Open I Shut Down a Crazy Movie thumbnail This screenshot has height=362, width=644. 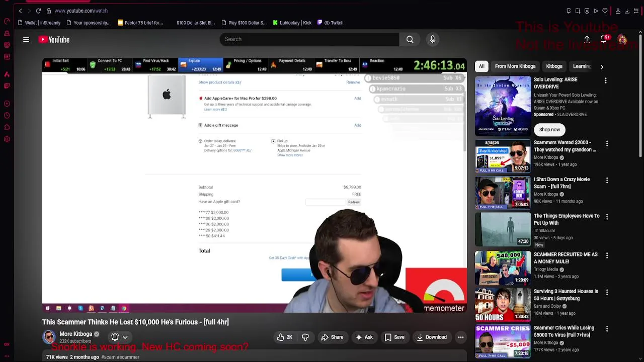[x=503, y=192]
